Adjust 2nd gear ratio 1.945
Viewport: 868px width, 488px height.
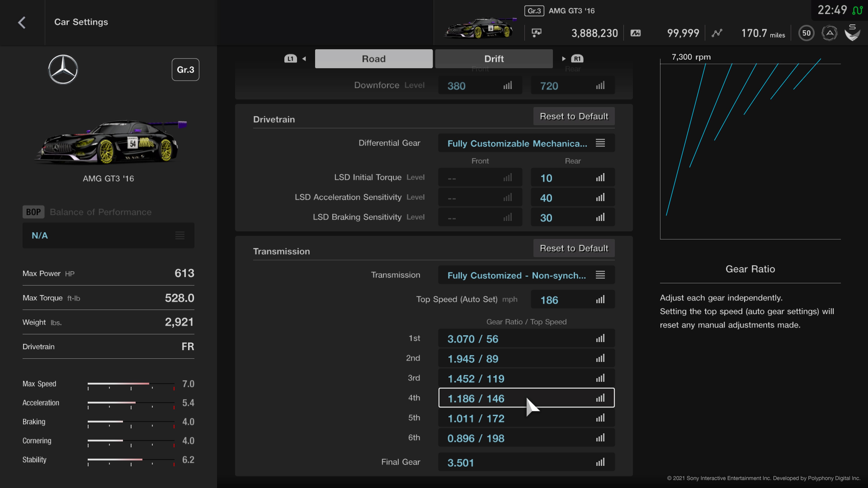coord(526,358)
